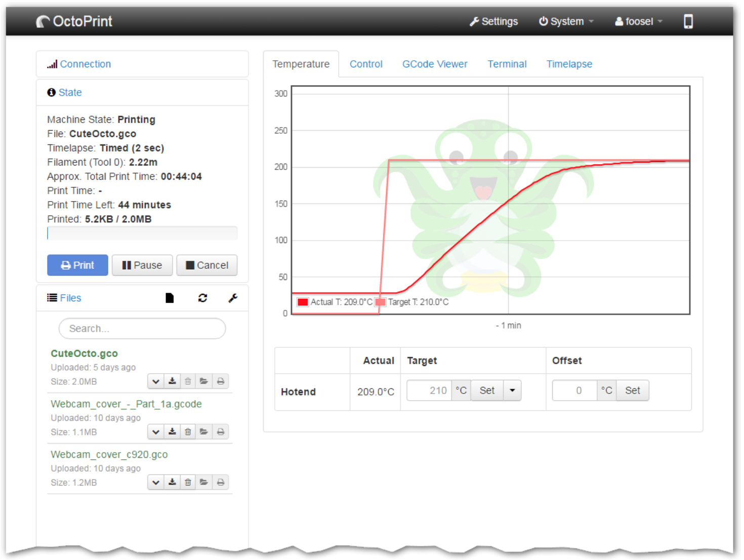Click inside the file search field
Screen dimensions: 744x560
[142, 328]
